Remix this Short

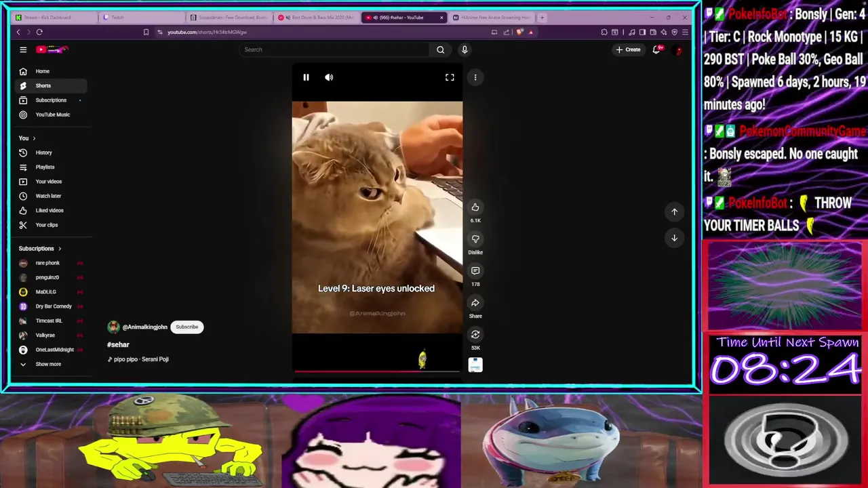tap(475, 335)
